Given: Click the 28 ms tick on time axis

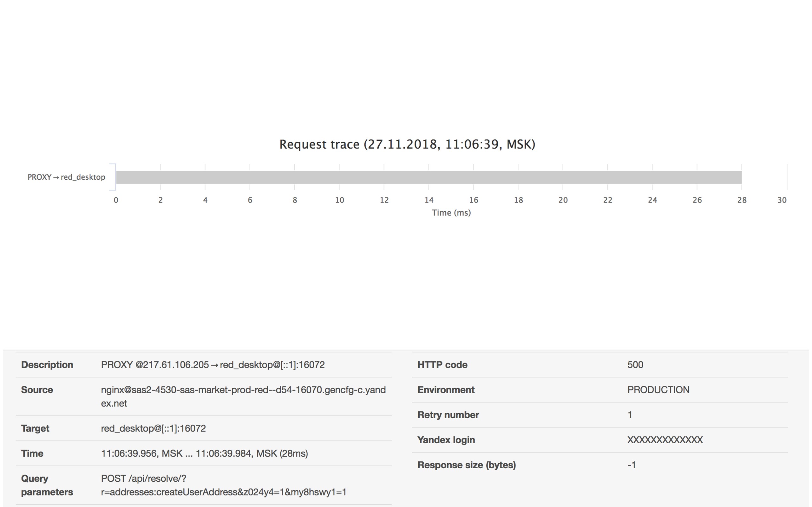Looking at the screenshot, I should [x=742, y=200].
